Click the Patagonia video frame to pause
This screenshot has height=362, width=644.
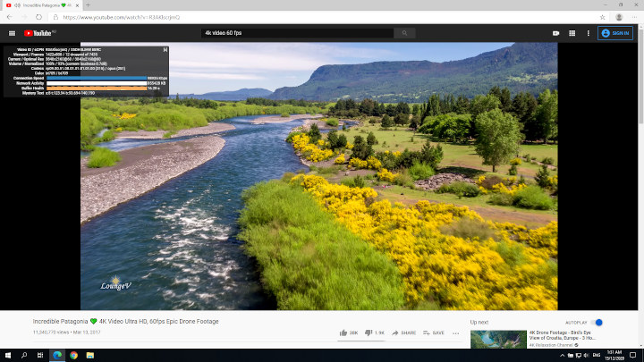click(318, 176)
